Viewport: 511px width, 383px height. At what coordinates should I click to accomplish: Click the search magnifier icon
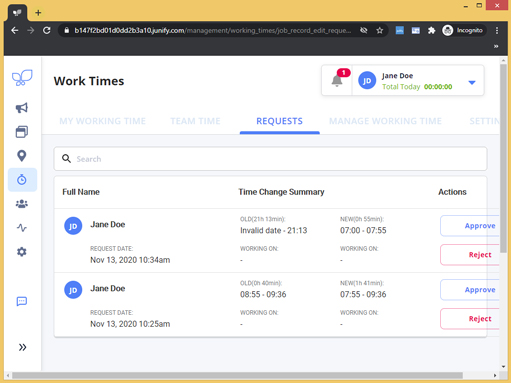[66, 159]
